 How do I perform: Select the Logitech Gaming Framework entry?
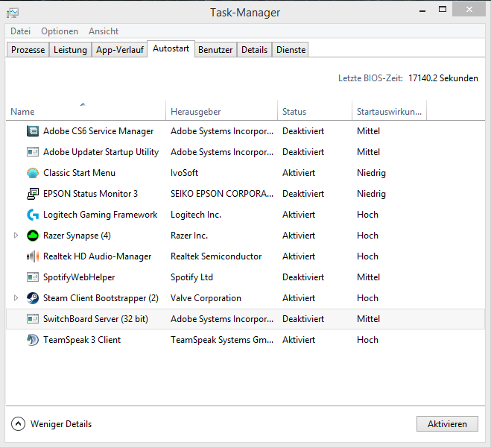[100, 215]
